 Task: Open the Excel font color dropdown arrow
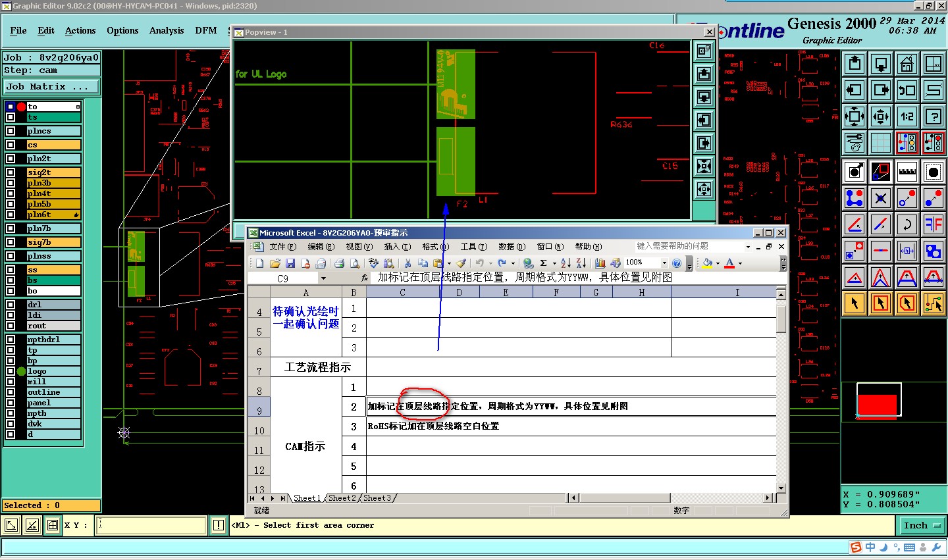[x=740, y=263]
